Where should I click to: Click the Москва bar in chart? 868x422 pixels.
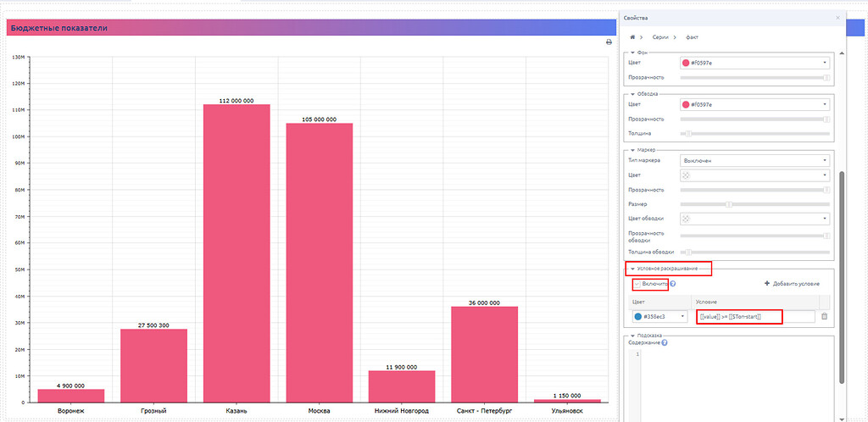pos(320,263)
